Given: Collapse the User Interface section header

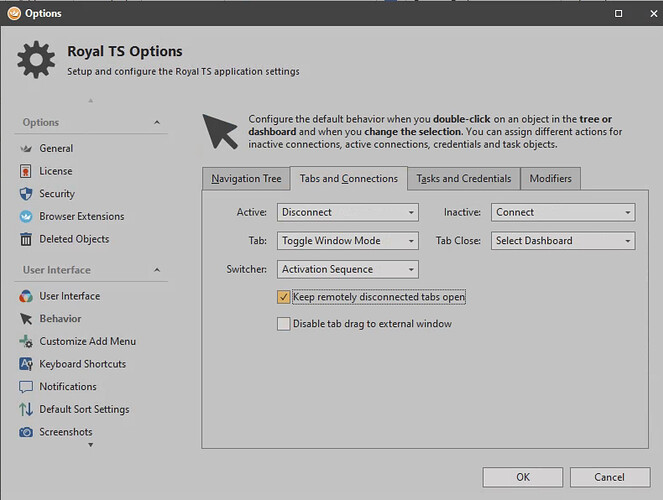Looking at the screenshot, I should pyautogui.click(x=157, y=270).
